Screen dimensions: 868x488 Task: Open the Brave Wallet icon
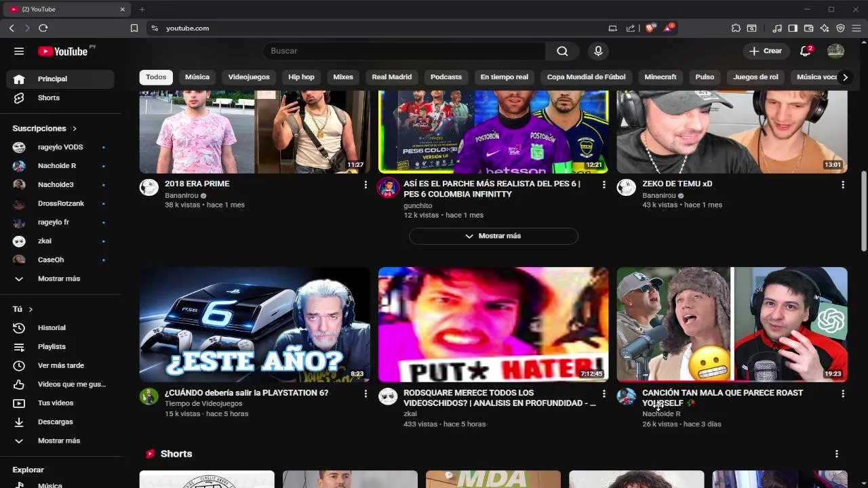click(808, 28)
